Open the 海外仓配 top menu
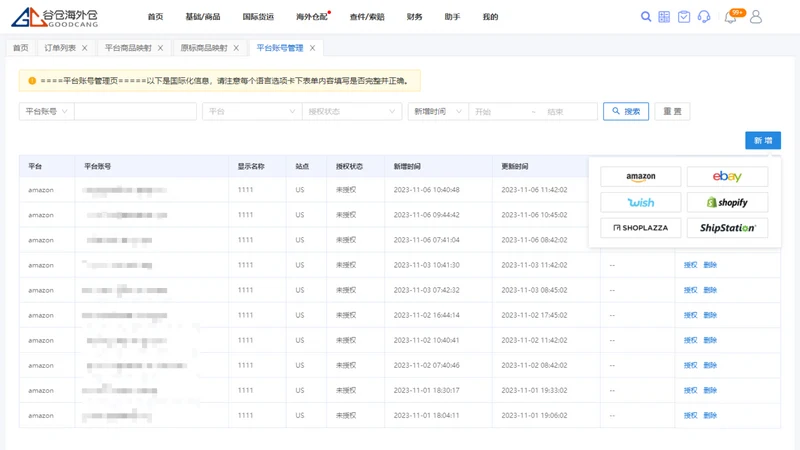 coord(312,17)
